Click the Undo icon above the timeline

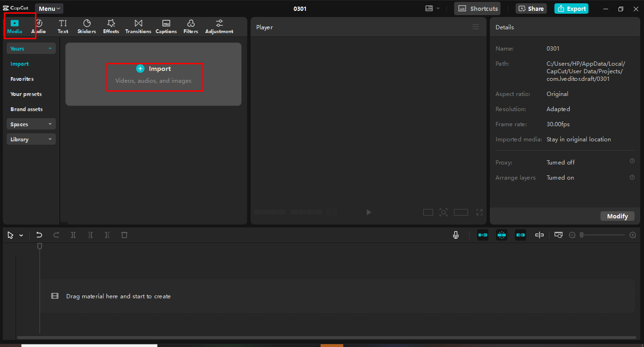pyautogui.click(x=39, y=234)
